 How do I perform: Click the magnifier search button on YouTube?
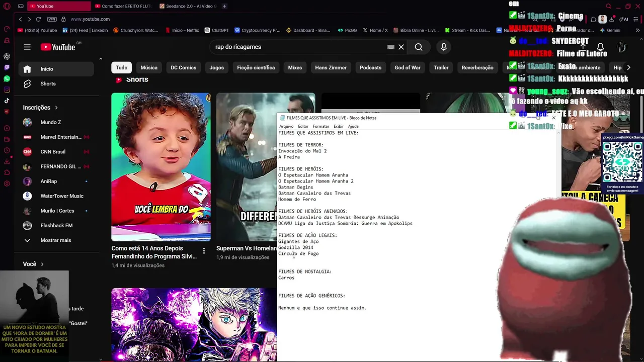point(419,47)
